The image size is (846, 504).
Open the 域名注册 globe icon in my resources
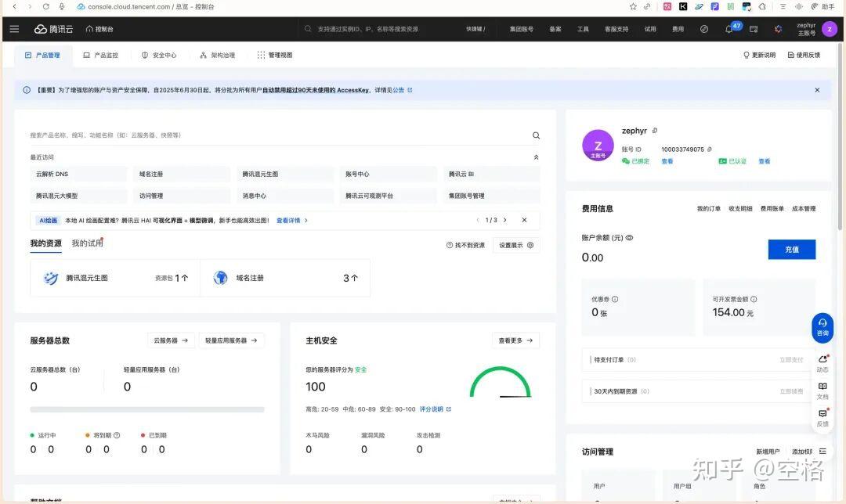[x=221, y=278]
